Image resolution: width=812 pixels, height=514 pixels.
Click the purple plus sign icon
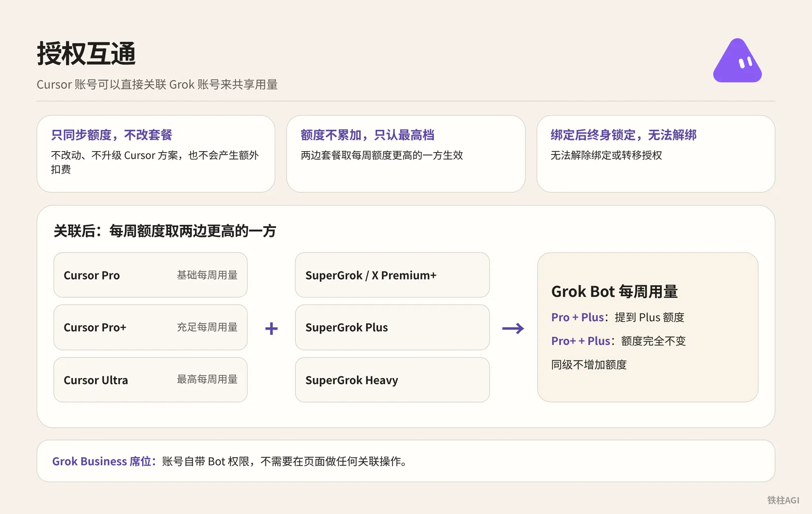(272, 328)
